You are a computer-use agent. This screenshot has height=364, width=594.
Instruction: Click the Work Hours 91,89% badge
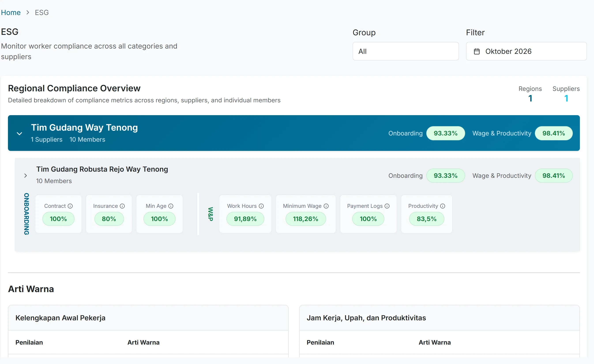(245, 219)
